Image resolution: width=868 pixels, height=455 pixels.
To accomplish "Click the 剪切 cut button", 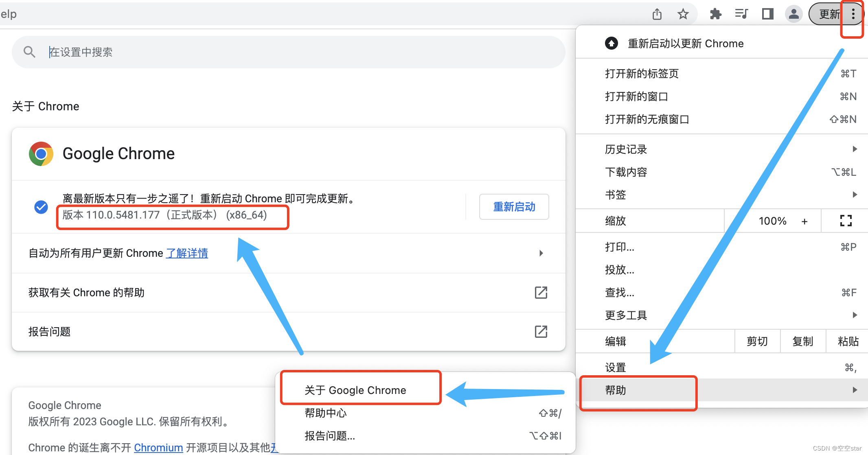I will (757, 341).
